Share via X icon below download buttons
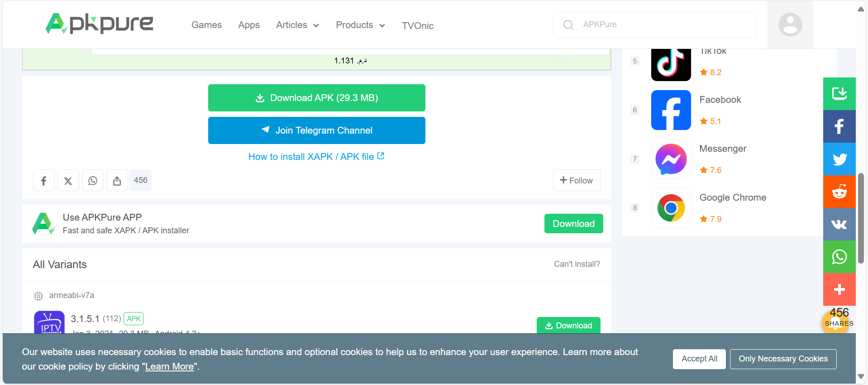868x385 pixels. click(x=68, y=181)
